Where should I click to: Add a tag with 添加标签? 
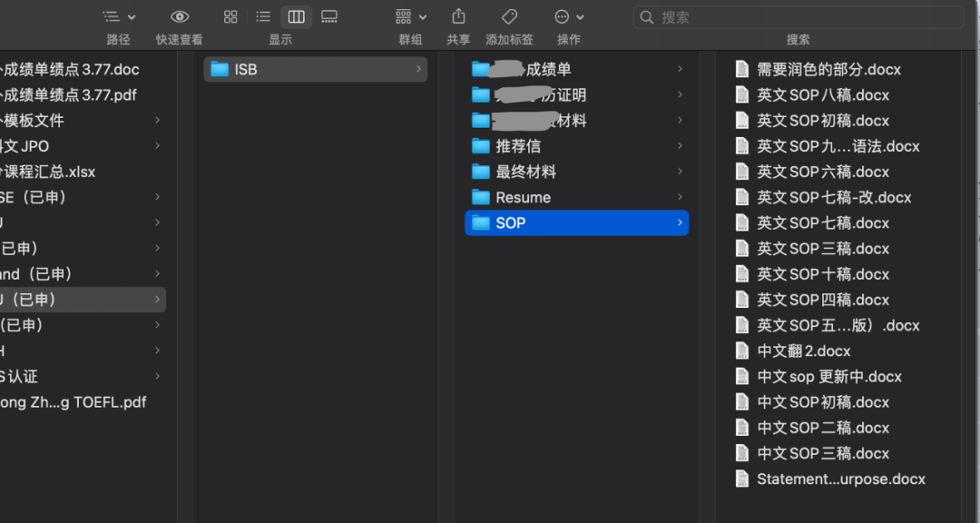point(508,15)
